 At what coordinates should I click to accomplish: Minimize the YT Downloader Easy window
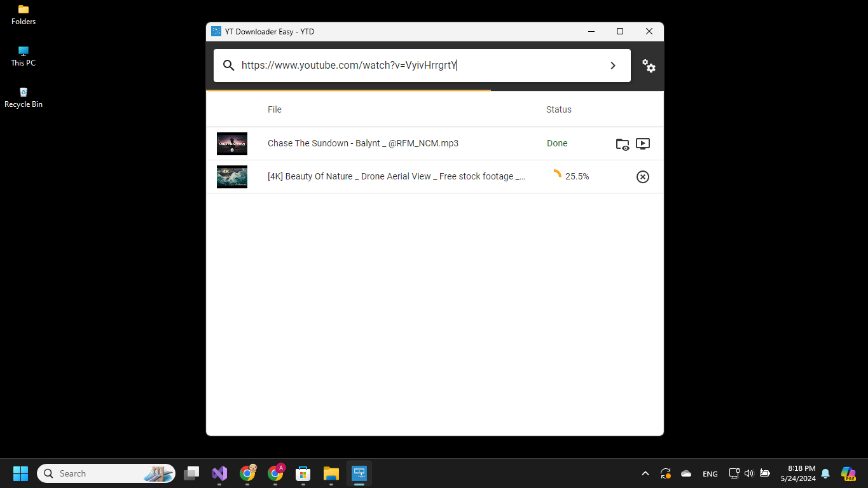pyautogui.click(x=591, y=31)
